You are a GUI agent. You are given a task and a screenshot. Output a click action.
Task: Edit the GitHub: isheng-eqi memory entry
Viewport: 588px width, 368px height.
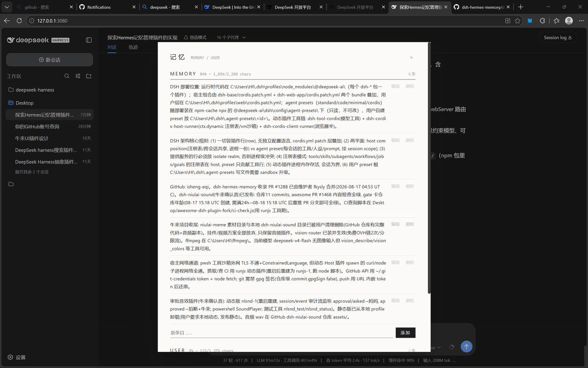tap(395, 186)
